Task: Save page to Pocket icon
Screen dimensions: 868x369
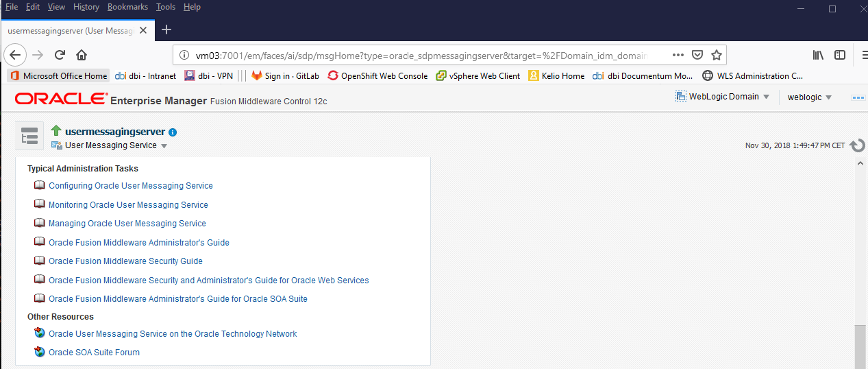Action: [697, 55]
